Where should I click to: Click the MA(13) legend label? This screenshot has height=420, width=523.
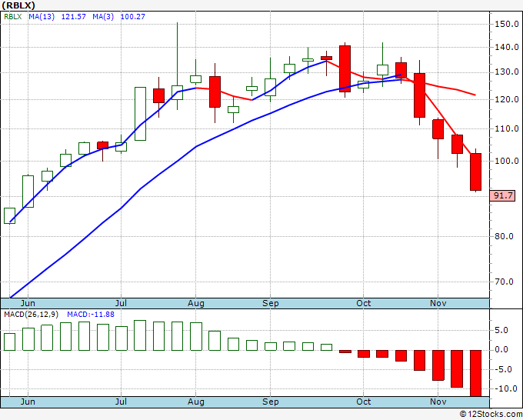pos(42,16)
